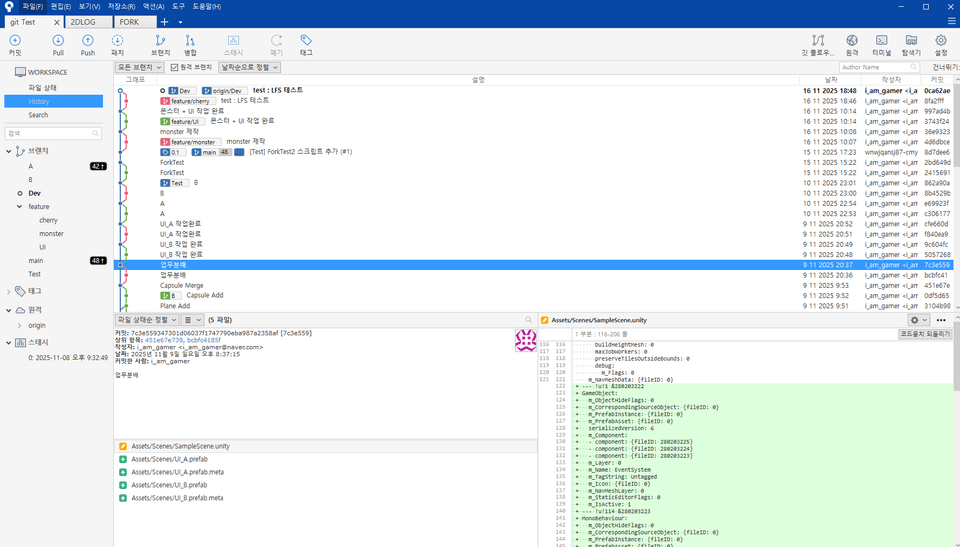Select 파일 상태 in the workspace sidebar
Screen dimensions: 960x547
coord(42,88)
